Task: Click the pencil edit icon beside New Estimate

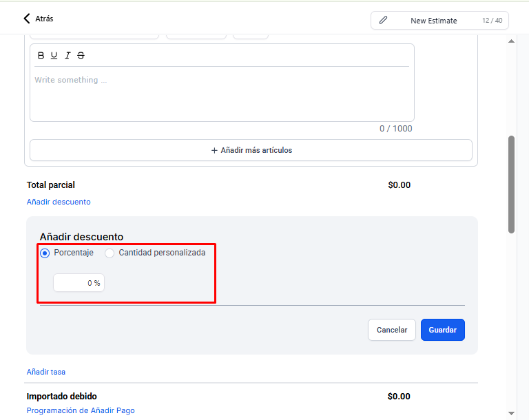Action: [383, 20]
